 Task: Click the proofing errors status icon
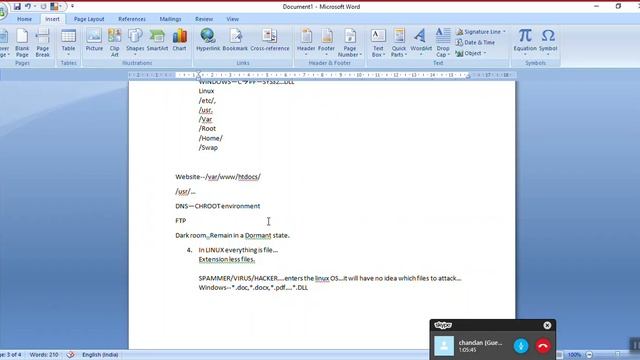click(x=71, y=355)
